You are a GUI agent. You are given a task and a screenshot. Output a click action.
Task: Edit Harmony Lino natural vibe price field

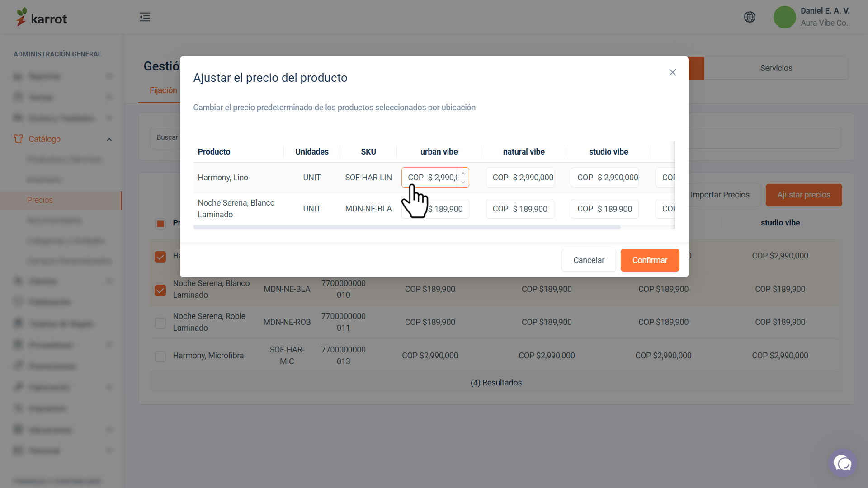520,178
